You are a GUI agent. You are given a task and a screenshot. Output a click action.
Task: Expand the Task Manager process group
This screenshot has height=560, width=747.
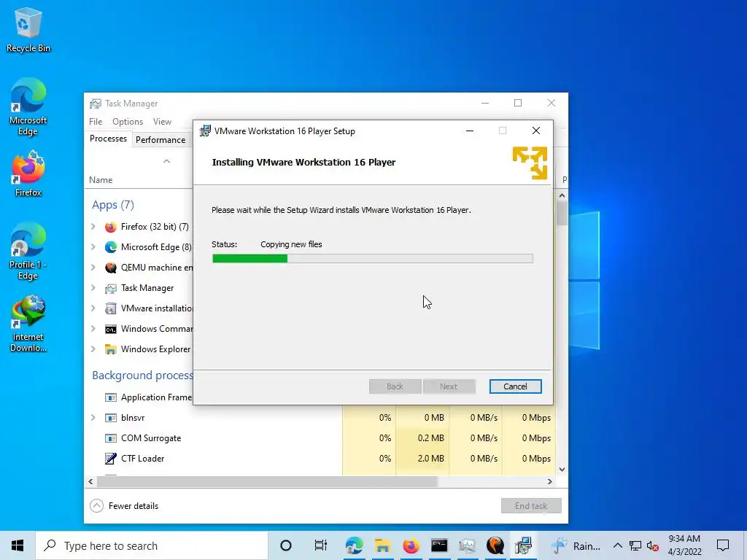(93, 288)
